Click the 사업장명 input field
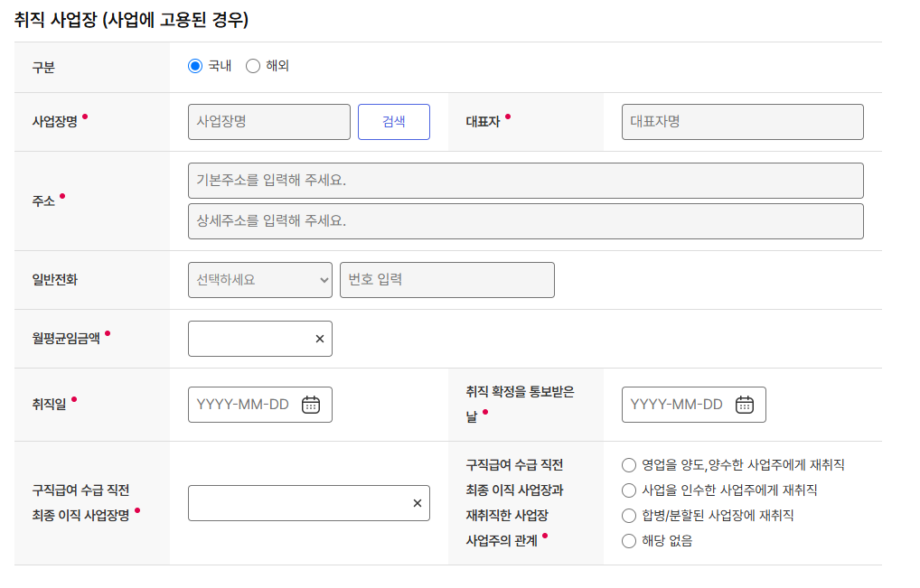Viewport: 920px width, 588px height. [x=269, y=122]
